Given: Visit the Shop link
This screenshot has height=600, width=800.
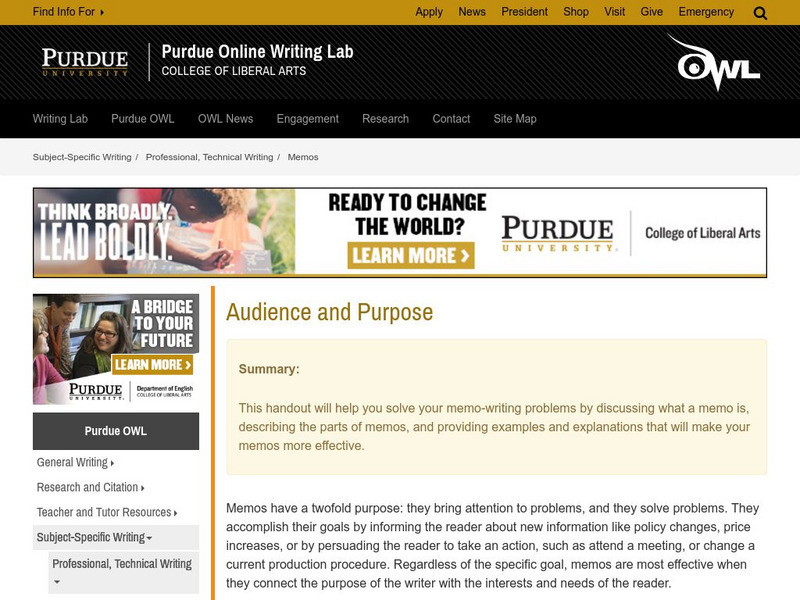Looking at the screenshot, I should (576, 12).
